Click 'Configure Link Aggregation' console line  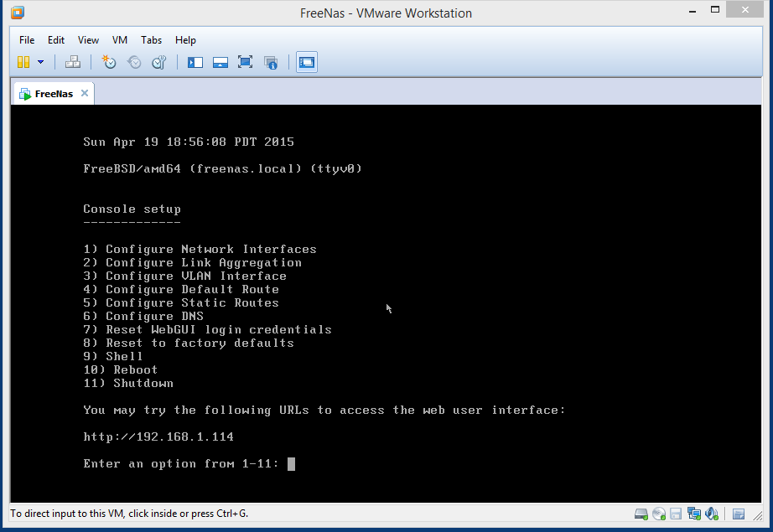pos(192,263)
